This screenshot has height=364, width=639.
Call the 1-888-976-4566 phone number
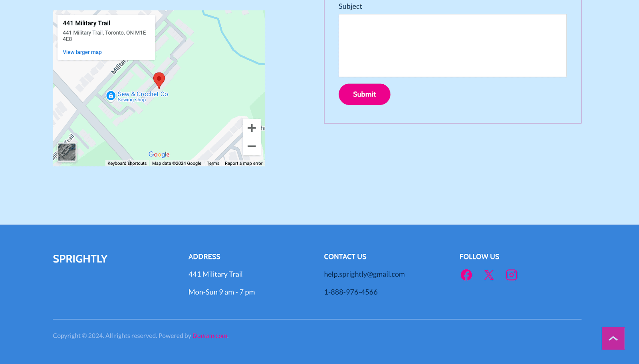(x=351, y=292)
